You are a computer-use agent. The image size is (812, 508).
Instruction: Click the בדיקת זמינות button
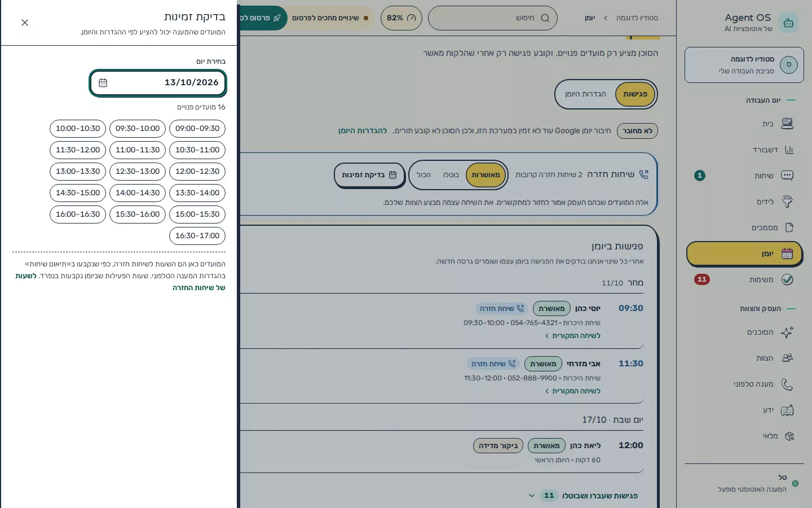(369, 175)
